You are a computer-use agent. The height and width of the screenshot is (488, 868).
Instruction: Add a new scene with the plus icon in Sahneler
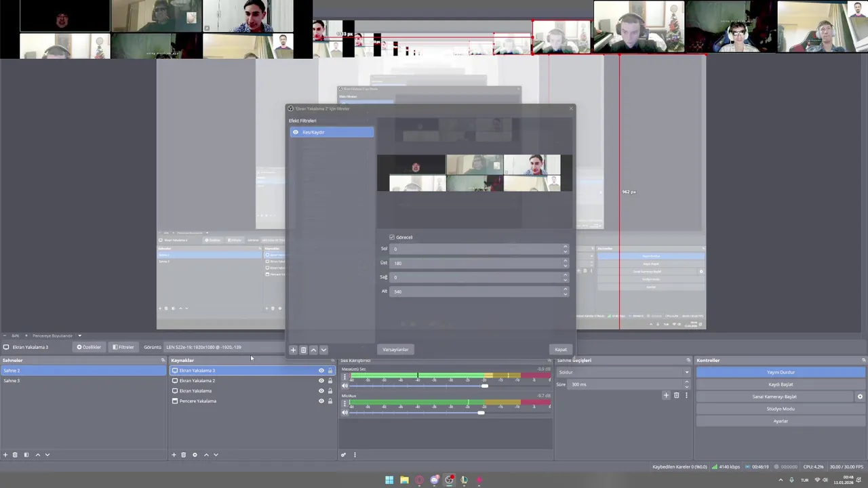click(x=5, y=455)
